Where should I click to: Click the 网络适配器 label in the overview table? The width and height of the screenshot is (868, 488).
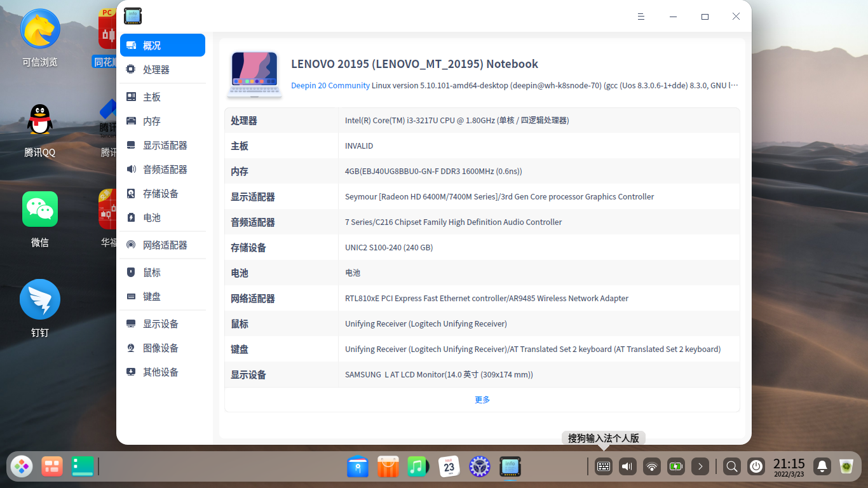pos(253,298)
